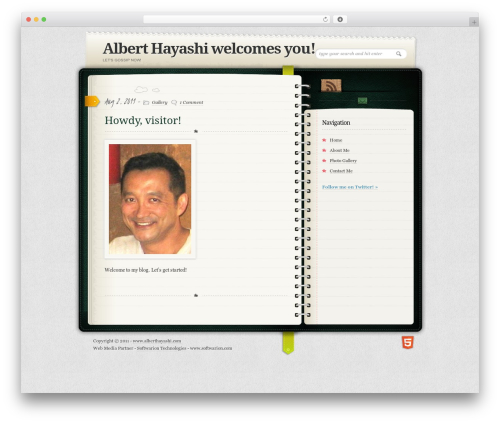
Task: Open the 1 Comment link
Action: (191, 102)
